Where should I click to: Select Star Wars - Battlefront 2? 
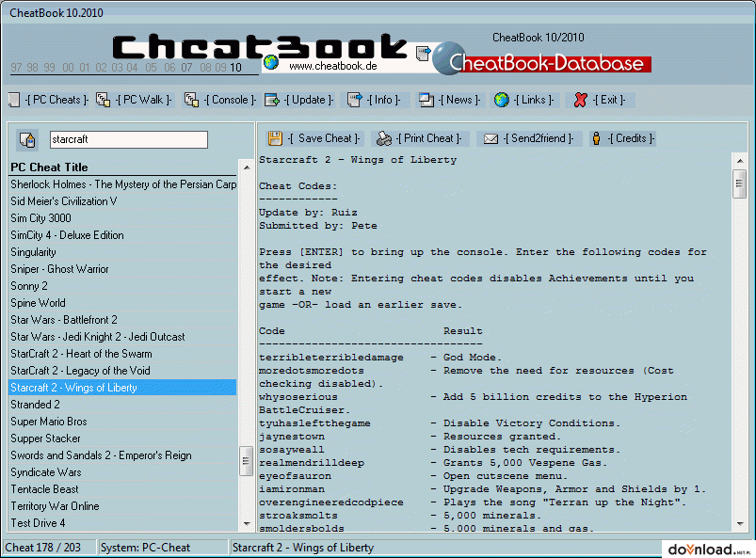tap(123, 320)
